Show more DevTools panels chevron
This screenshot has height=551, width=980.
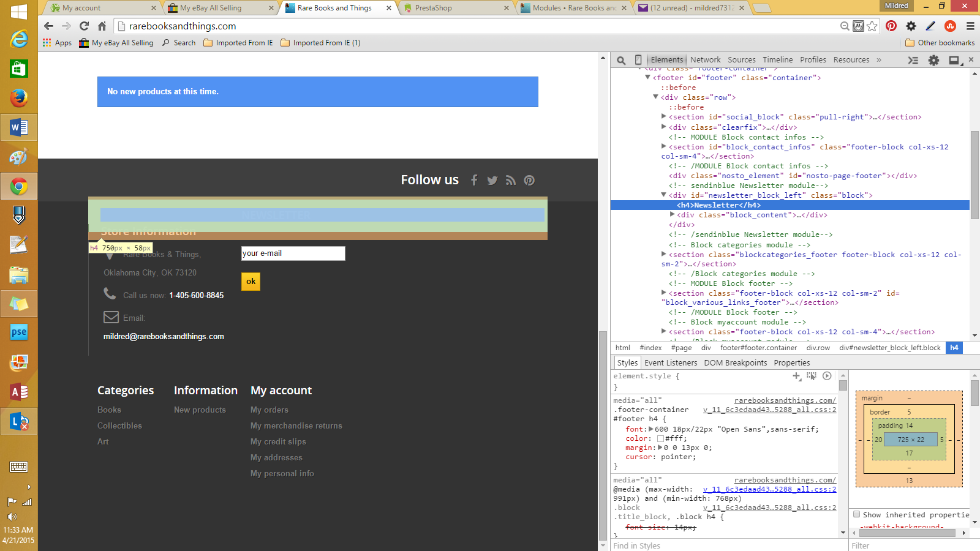point(879,59)
